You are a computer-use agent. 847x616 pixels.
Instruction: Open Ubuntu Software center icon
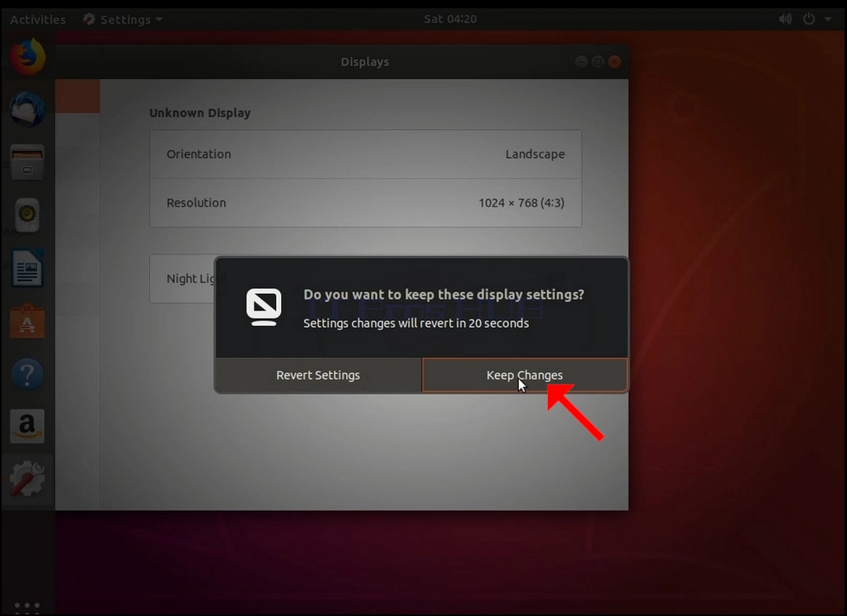point(27,321)
